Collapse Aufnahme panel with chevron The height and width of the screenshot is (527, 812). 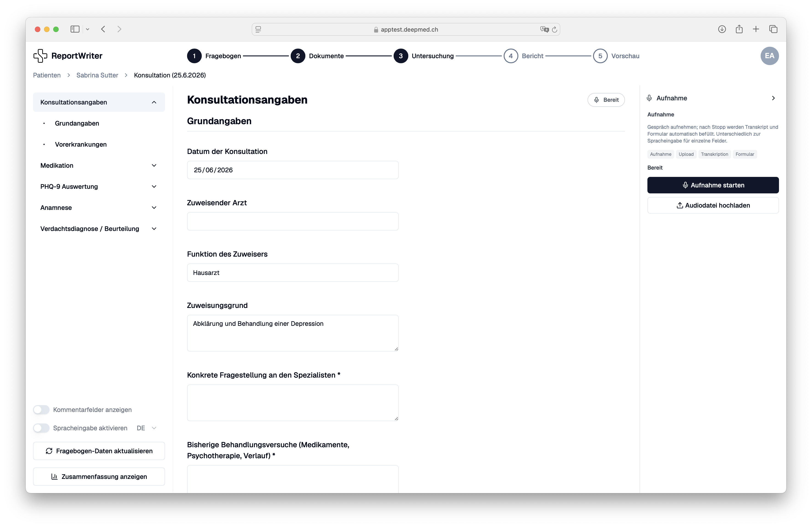[773, 98]
